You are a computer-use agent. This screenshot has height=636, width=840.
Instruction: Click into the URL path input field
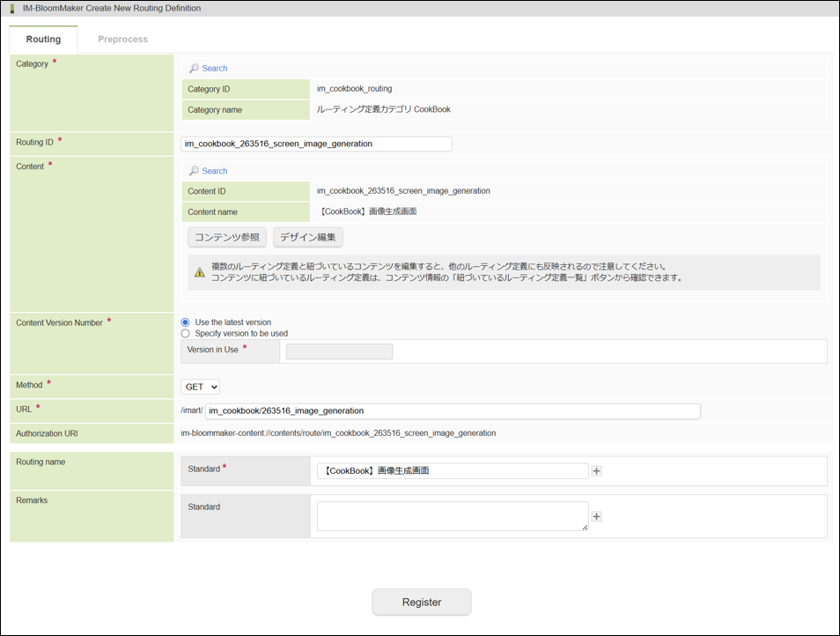point(453,410)
